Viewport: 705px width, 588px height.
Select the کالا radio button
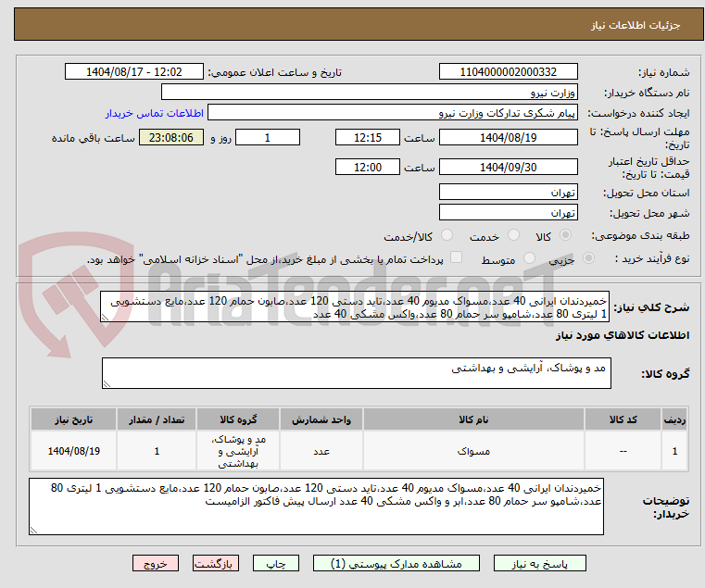[589, 236]
